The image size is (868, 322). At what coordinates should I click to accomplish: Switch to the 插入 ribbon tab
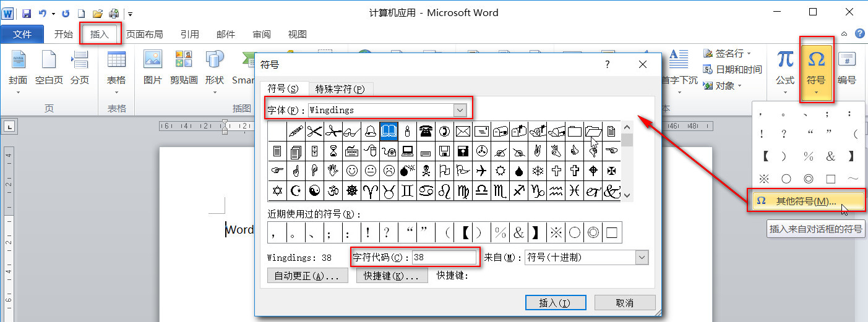pyautogui.click(x=100, y=35)
